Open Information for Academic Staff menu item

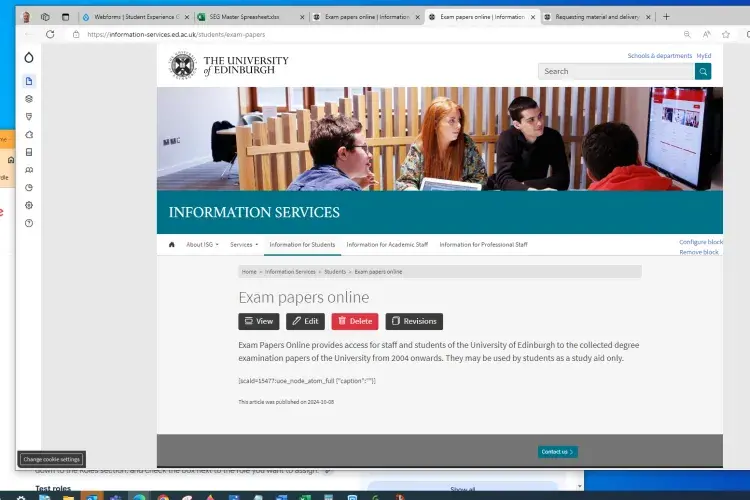pos(387,244)
